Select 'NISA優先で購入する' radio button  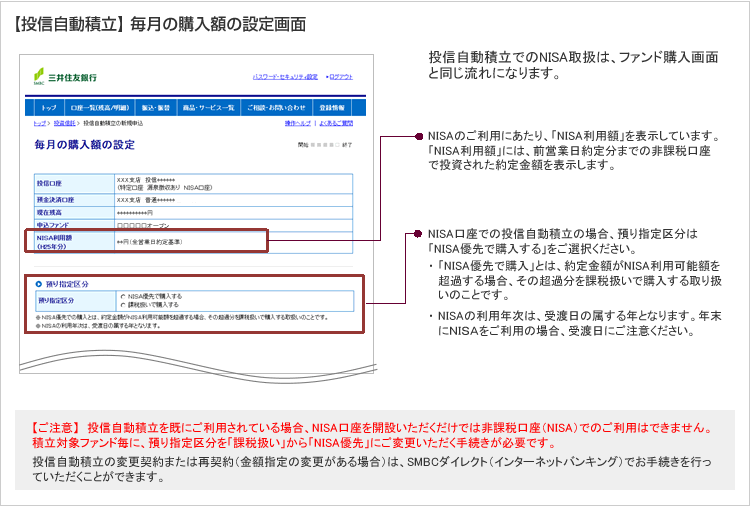[x=122, y=296]
